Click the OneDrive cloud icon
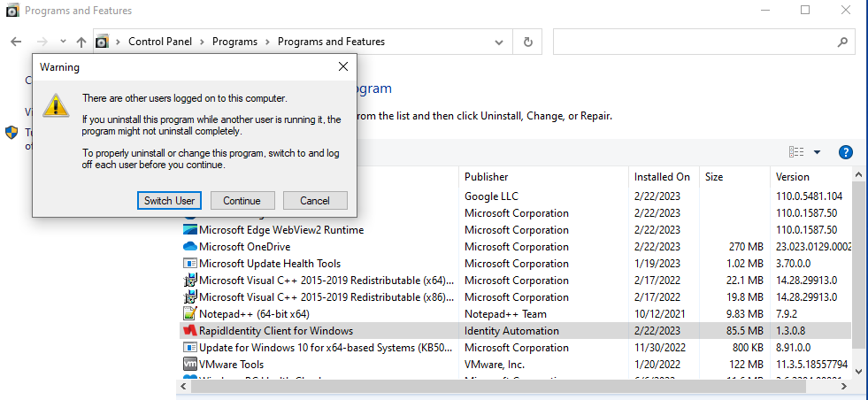 pyautogui.click(x=190, y=247)
